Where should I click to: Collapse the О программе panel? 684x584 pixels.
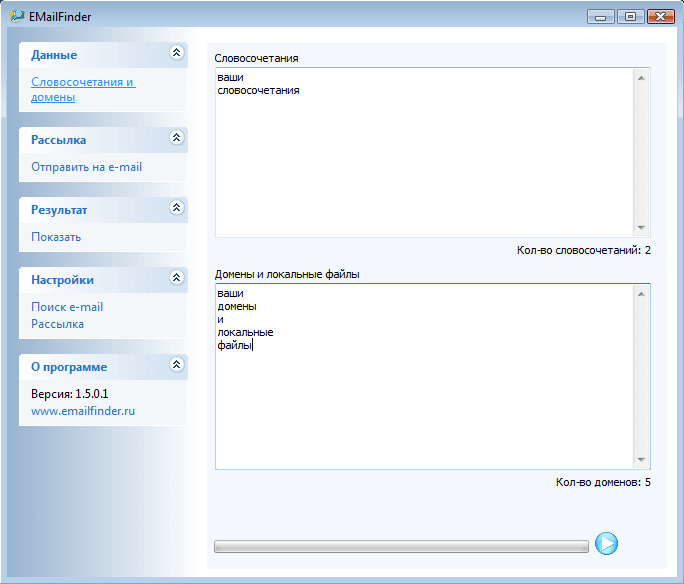click(176, 365)
